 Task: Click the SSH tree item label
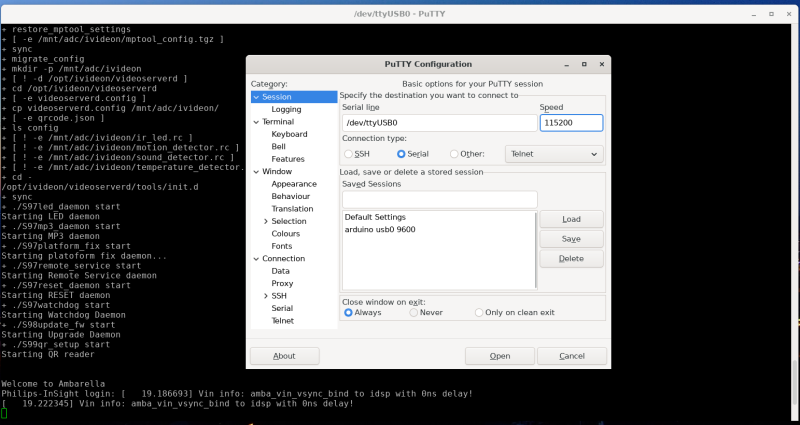click(279, 296)
